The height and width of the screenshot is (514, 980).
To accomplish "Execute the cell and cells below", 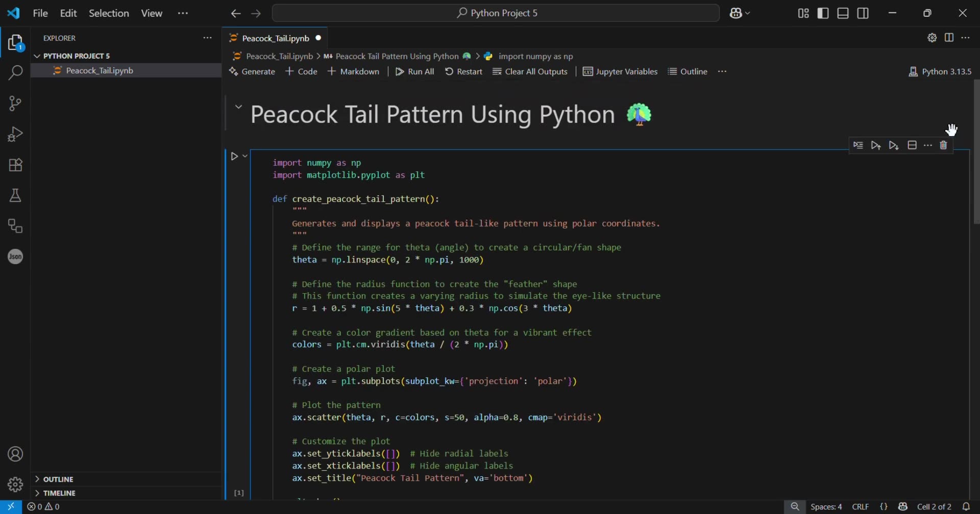I will (x=894, y=145).
